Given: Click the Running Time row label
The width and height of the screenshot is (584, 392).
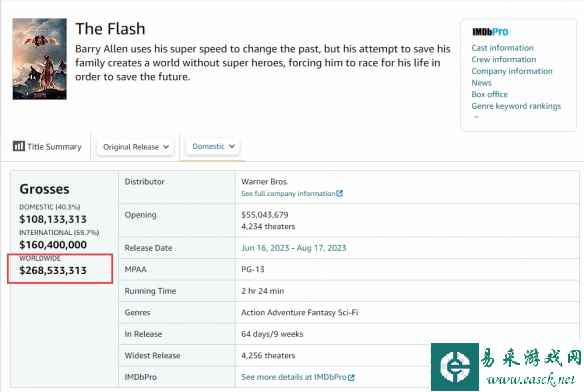Looking at the screenshot, I should point(150,291).
